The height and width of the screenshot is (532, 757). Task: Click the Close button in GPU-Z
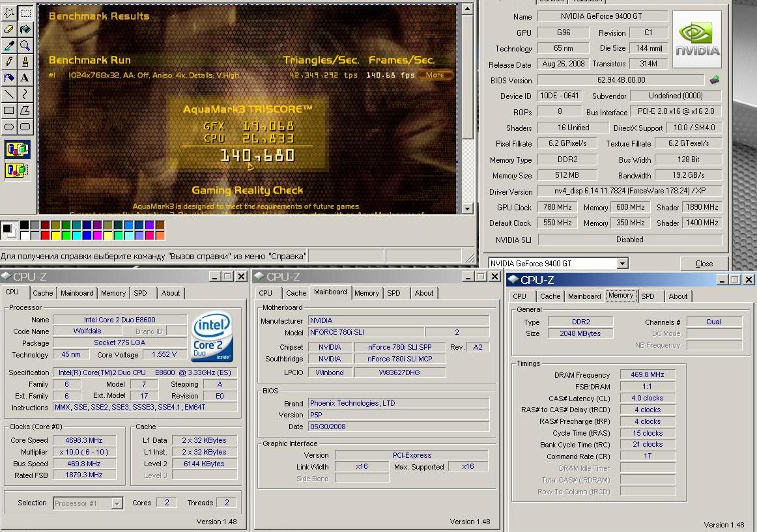point(704,264)
